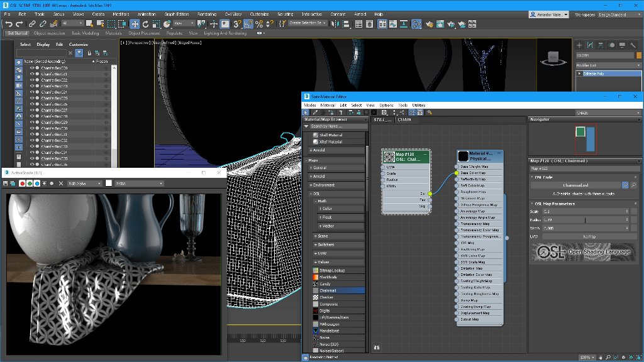Toggle Spinner Snap in main toolbar
The width and height of the screenshot is (644, 362).
(269, 25)
